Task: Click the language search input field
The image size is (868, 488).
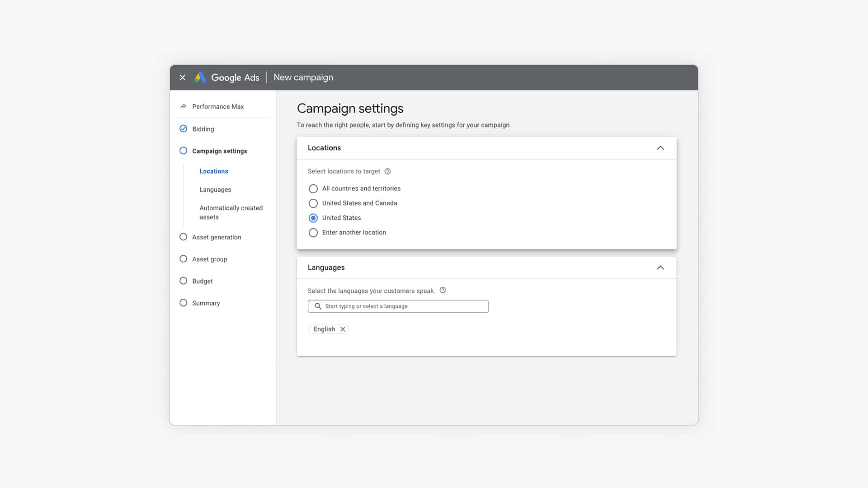Action: pyautogui.click(x=398, y=306)
